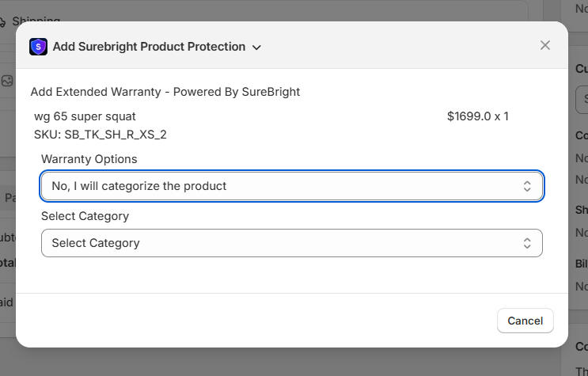
Task: Click the Add Surebright Product Protection title
Action: pos(149,47)
